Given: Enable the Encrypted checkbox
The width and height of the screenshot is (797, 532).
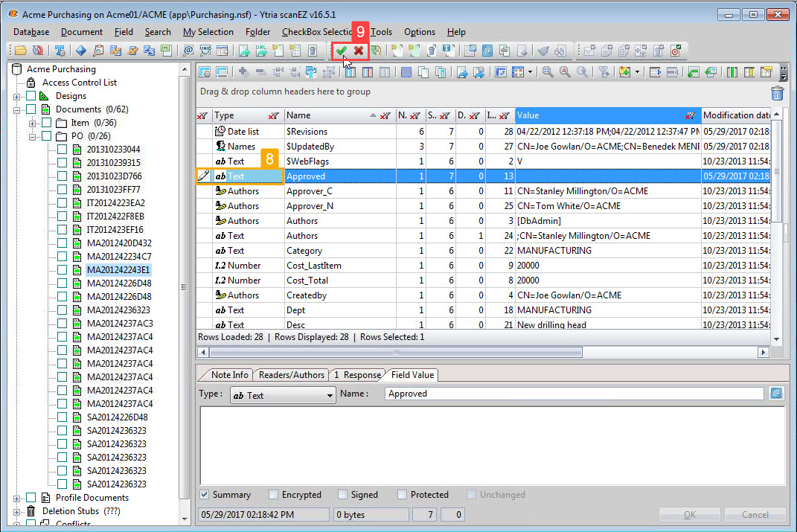Looking at the screenshot, I should tap(273, 494).
